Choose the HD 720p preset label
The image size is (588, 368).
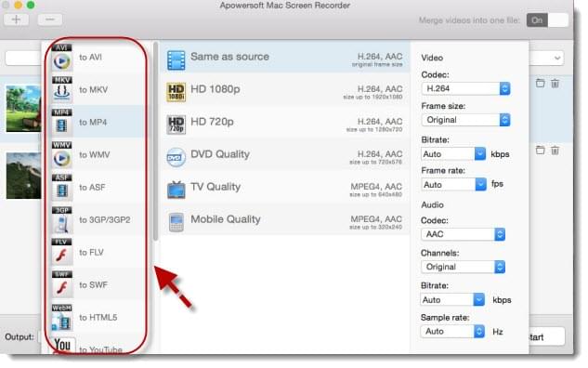[x=212, y=122]
